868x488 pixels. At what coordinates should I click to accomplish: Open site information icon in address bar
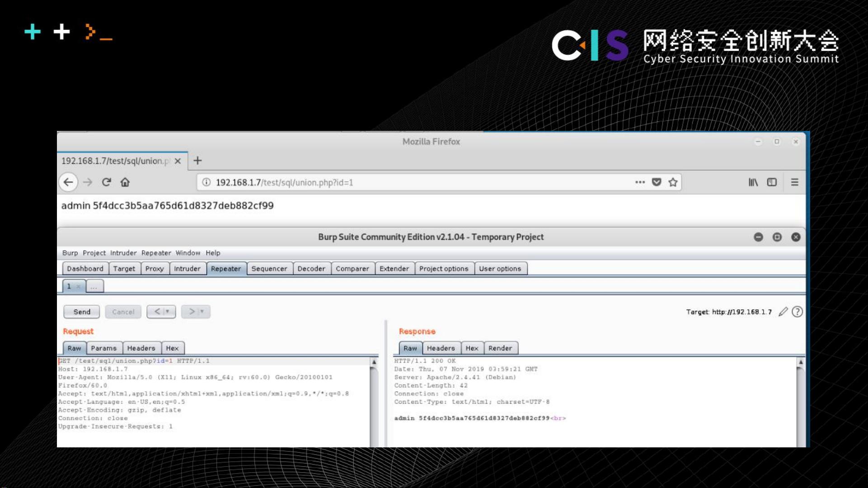coord(206,182)
